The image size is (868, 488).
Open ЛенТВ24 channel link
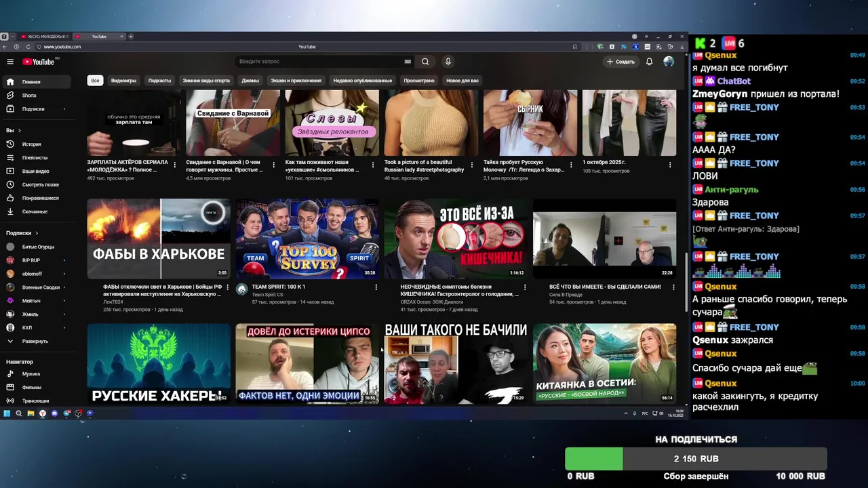113,302
